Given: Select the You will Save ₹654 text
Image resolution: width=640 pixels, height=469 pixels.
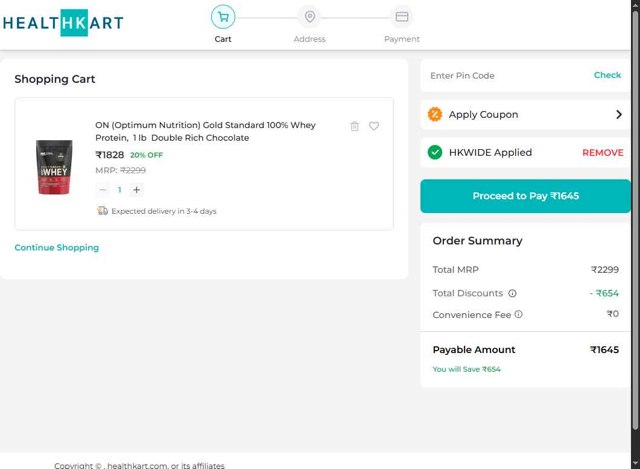Looking at the screenshot, I should coord(467,369).
